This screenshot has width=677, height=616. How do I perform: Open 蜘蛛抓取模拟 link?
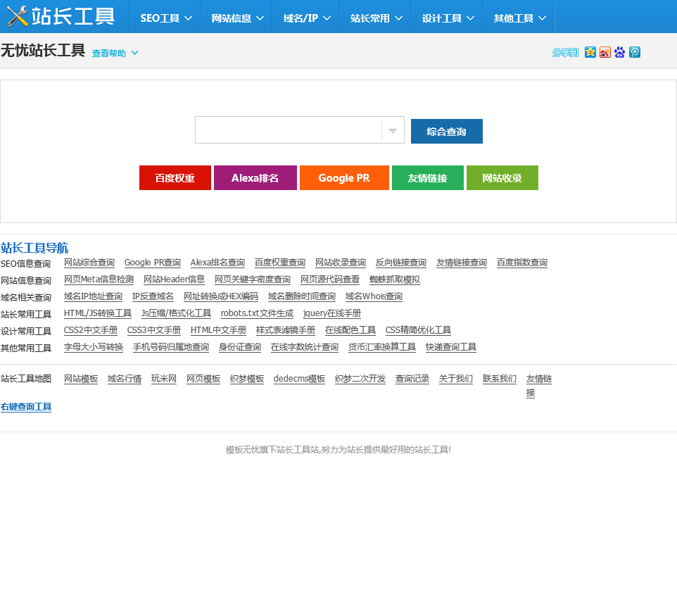(x=395, y=279)
